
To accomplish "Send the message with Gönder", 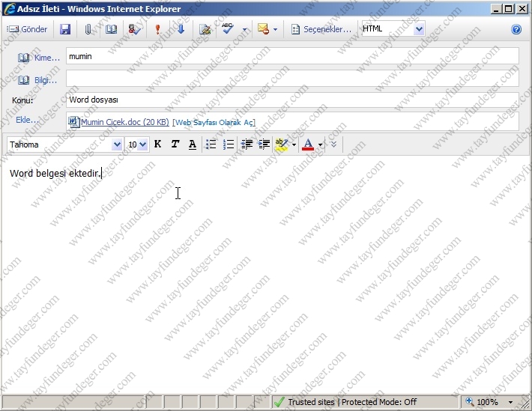I will coord(27,29).
